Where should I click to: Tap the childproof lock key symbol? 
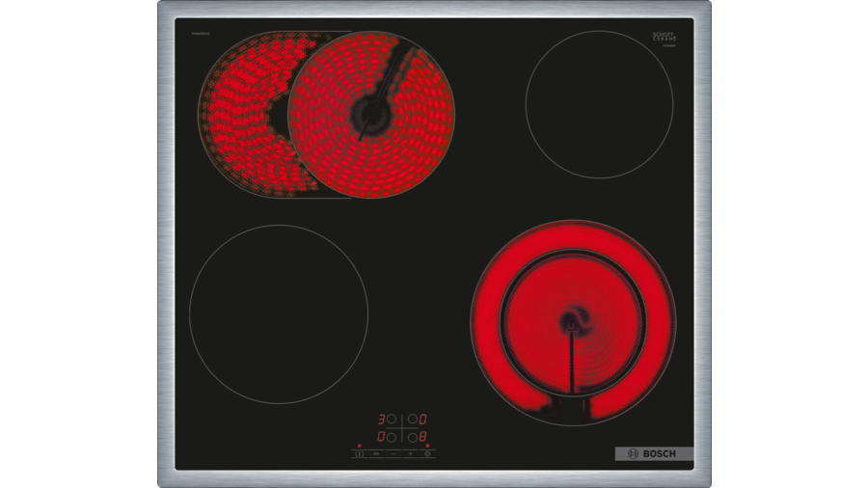pos(376,453)
